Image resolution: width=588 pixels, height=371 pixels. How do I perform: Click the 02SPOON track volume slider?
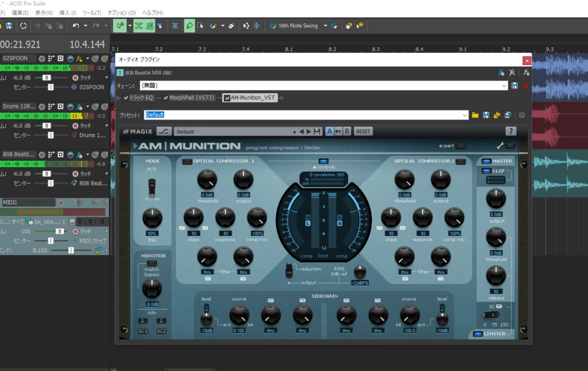click(46, 77)
